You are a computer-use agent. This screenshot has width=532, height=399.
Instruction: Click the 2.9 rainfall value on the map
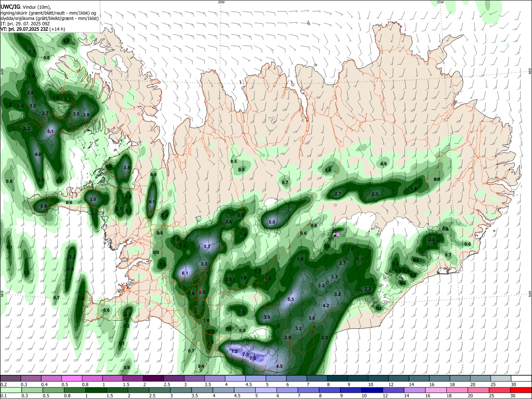[202, 292]
